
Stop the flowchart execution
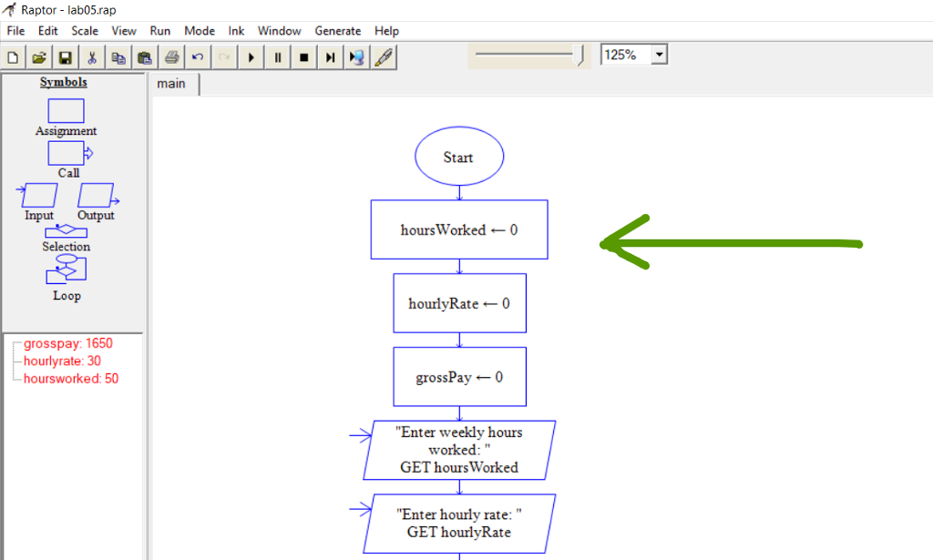tap(302, 56)
